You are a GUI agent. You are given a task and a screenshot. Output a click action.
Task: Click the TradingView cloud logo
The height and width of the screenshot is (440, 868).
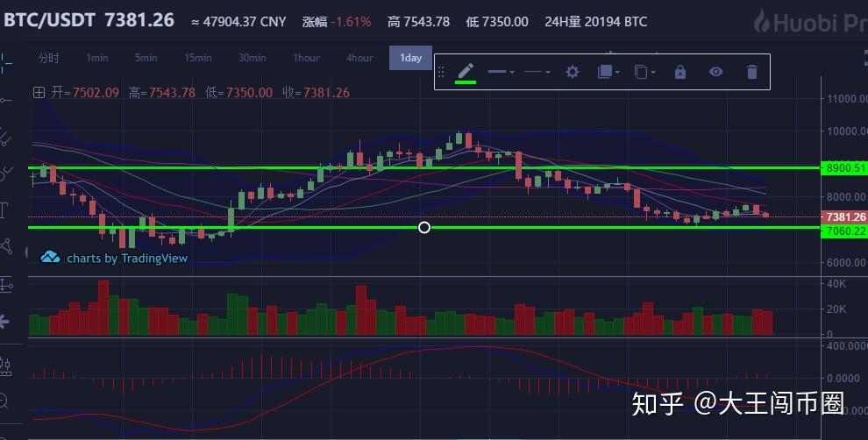coord(50,257)
